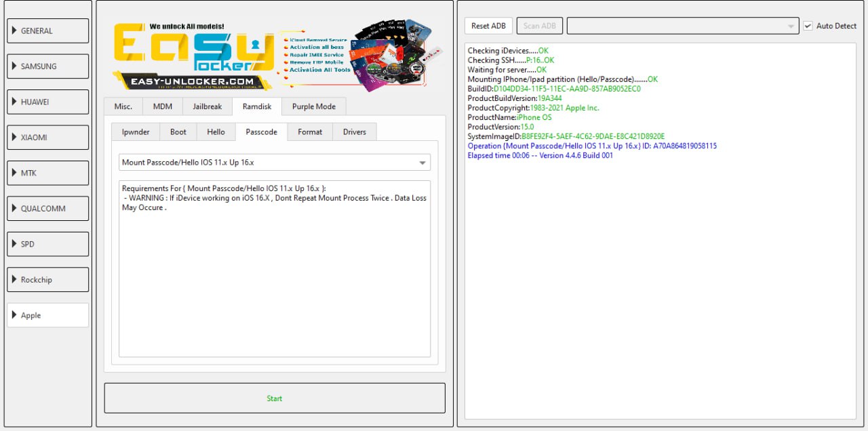Expand the SAMSUNG category
Image resolution: width=868 pixels, height=431 pixels.
coord(48,66)
